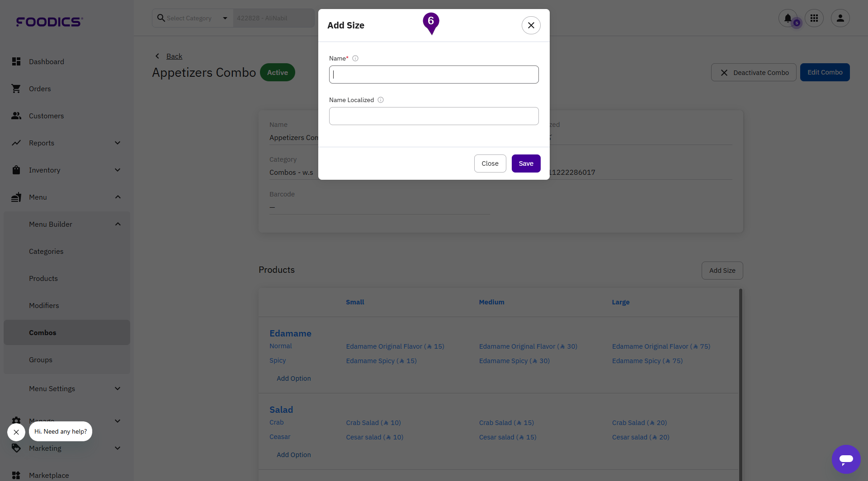Click the Name input field
The height and width of the screenshot is (481, 868).
[434, 75]
